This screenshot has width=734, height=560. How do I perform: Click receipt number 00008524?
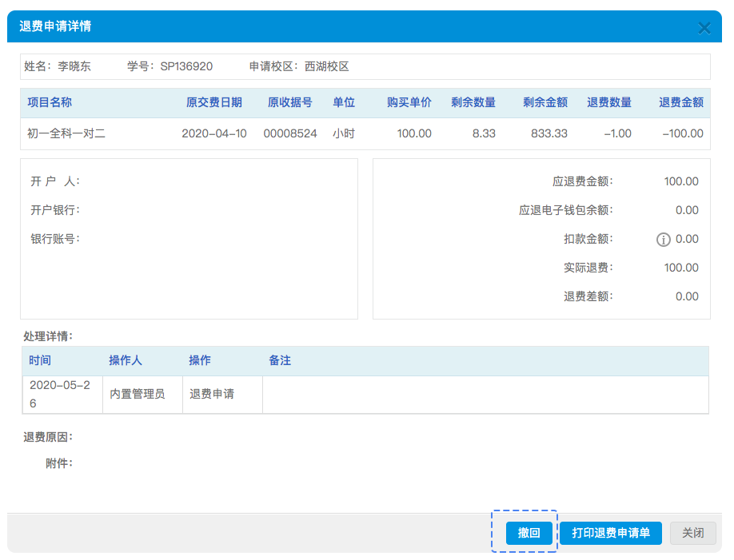290,133
